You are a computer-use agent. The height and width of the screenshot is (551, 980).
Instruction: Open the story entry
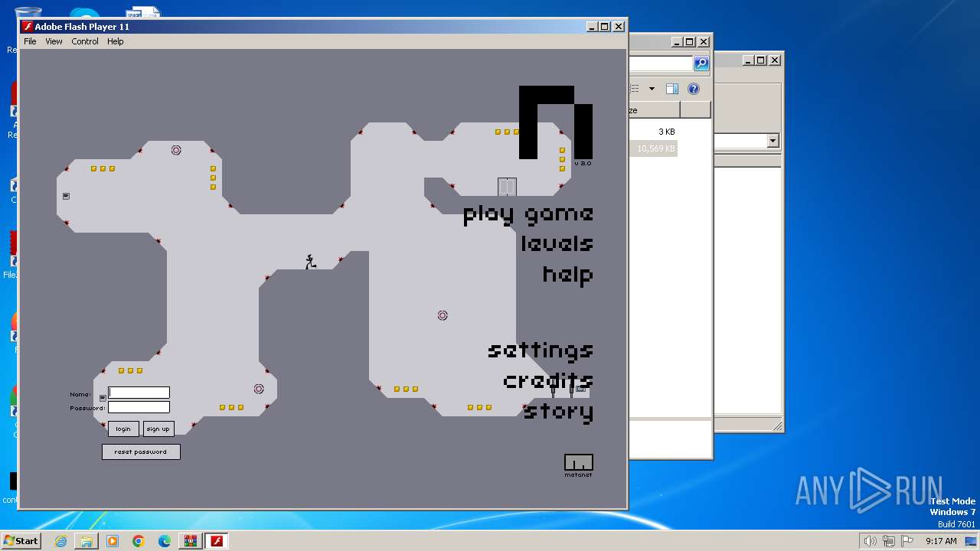558,412
